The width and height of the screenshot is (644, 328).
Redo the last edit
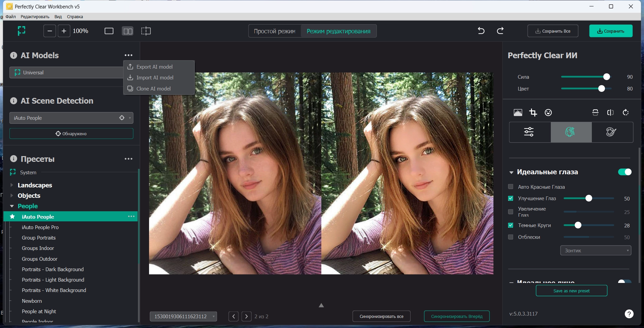coord(500,31)
